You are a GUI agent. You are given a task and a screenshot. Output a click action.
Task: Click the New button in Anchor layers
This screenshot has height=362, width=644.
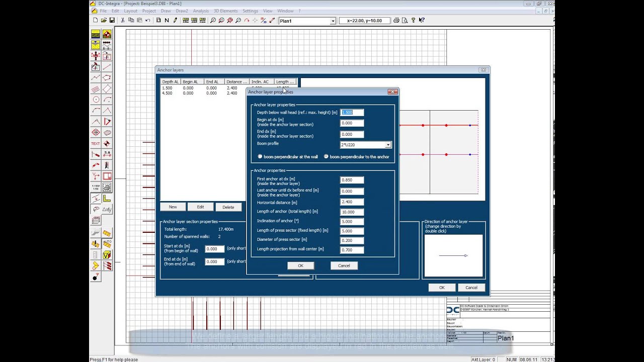[x=173, y=207]
